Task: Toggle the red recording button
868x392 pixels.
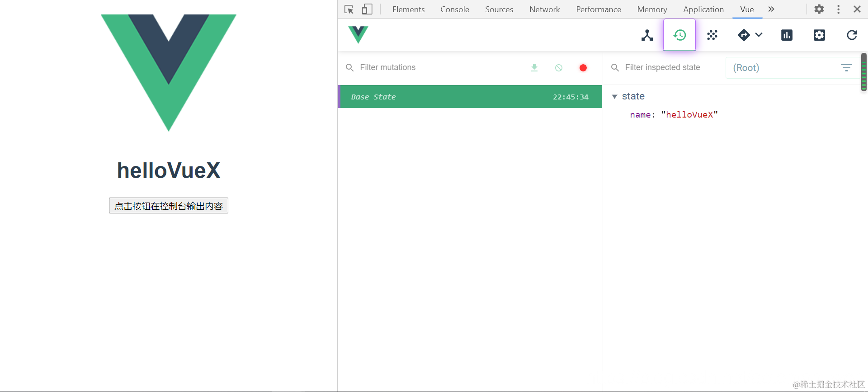Action: (x=583, y=67)
